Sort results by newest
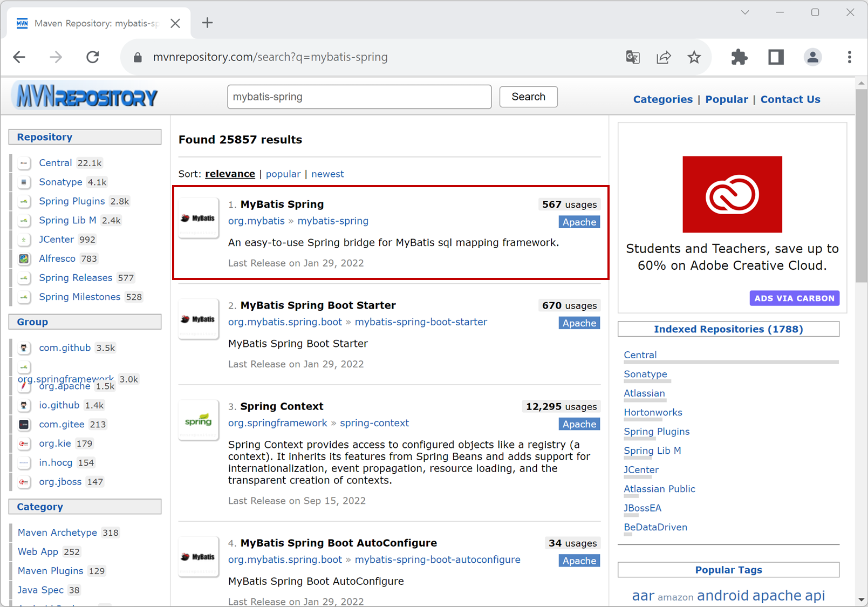Image resolution: width=868 pixels, height=607 pixels. tap(327, 174)
